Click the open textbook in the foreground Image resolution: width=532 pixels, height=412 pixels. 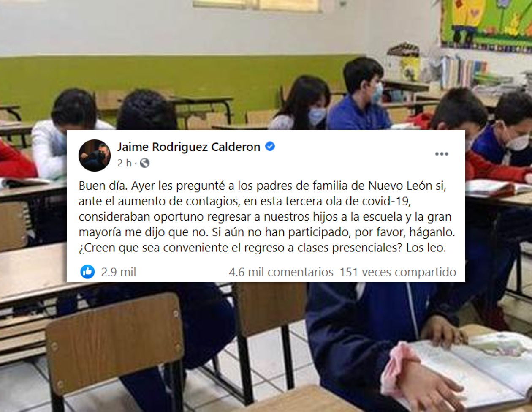[469, 368]
